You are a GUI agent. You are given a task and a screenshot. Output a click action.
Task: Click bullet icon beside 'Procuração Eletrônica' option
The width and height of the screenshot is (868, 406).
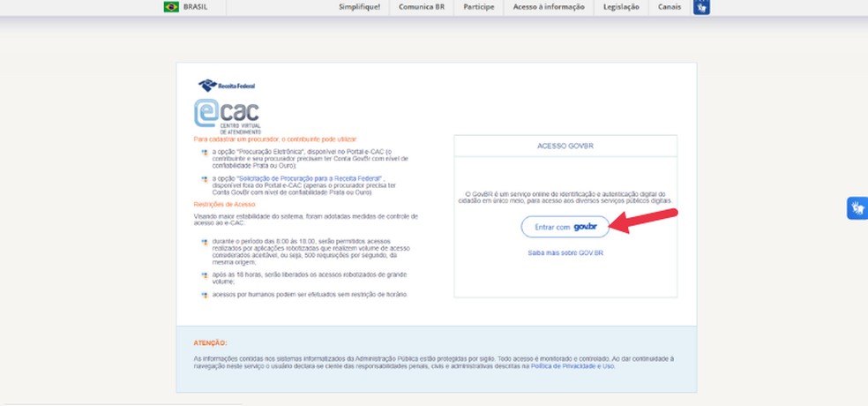click(205, 152)
